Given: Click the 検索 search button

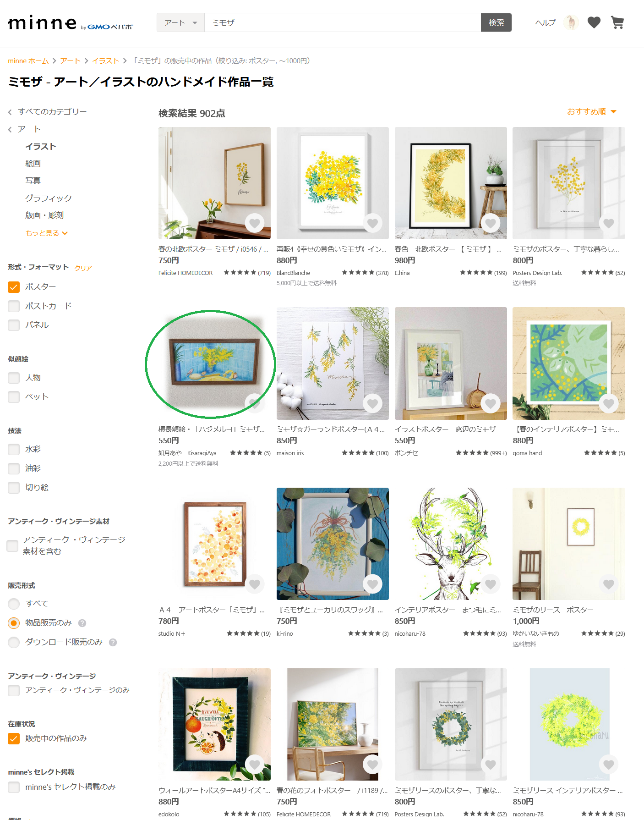Looking at the screenshot, I should (x=496, y=22).
